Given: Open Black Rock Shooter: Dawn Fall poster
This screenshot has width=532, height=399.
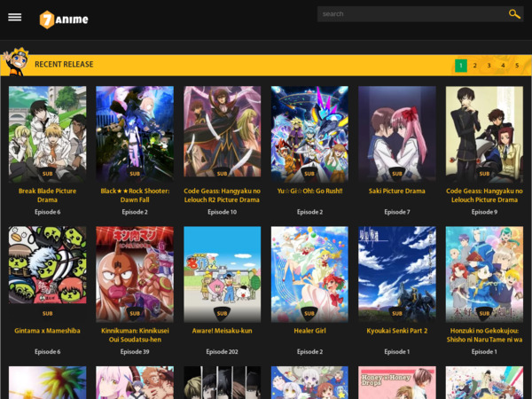Looking at the screenshot, I should 135,135.
